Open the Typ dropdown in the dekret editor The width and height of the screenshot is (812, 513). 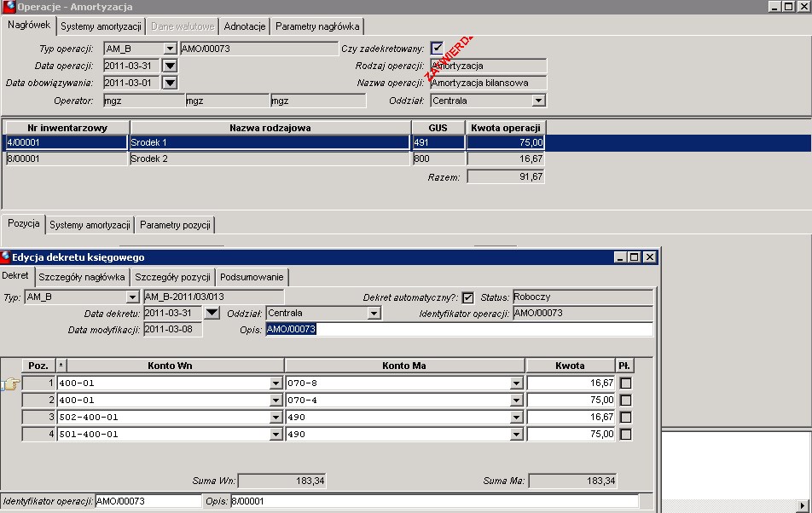132,297
